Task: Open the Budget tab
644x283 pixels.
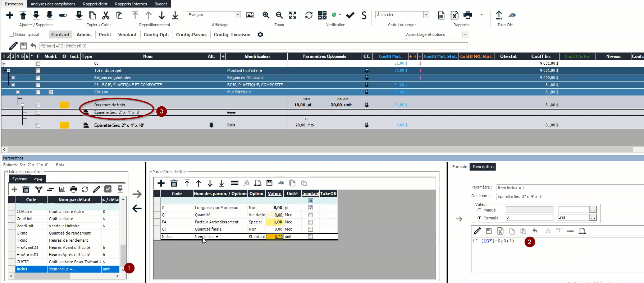Action: pyautogui.click(x=161, y=4)
